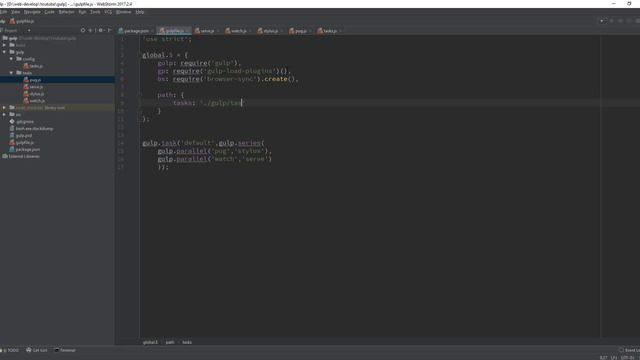The height and width of the screenshot is (360, 640).
Task: Click the LF line separator status entry
Action: (613, 358)
